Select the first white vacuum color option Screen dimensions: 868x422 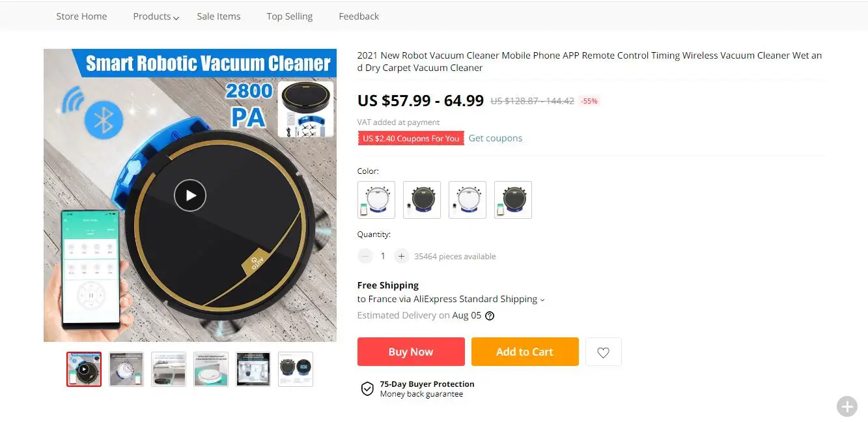[x=376, y=200]
